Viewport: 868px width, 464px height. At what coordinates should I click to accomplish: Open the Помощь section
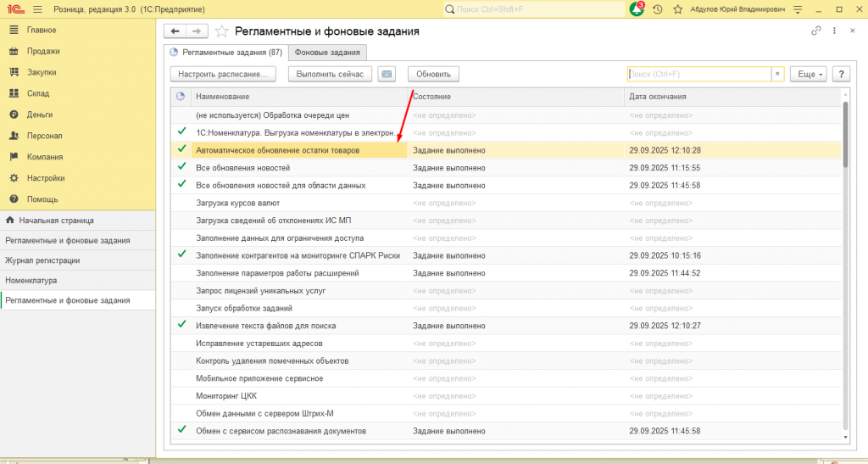point(42,198)
